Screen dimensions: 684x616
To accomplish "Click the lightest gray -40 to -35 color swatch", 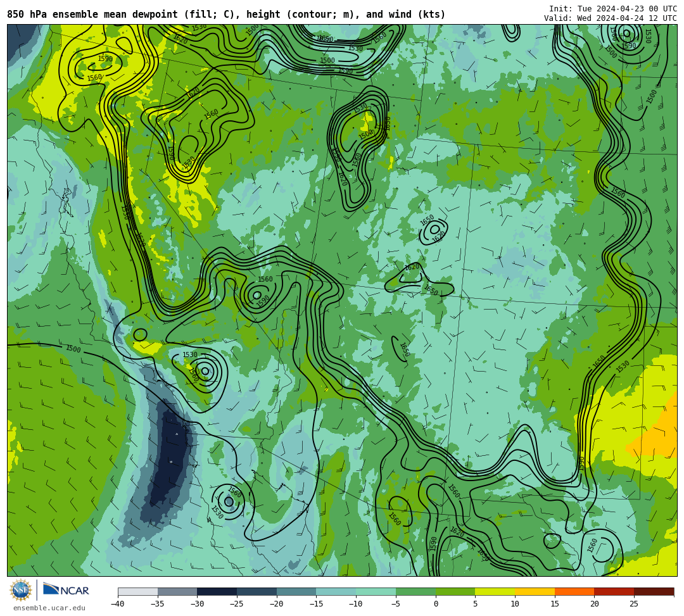I will coord(138,591).
